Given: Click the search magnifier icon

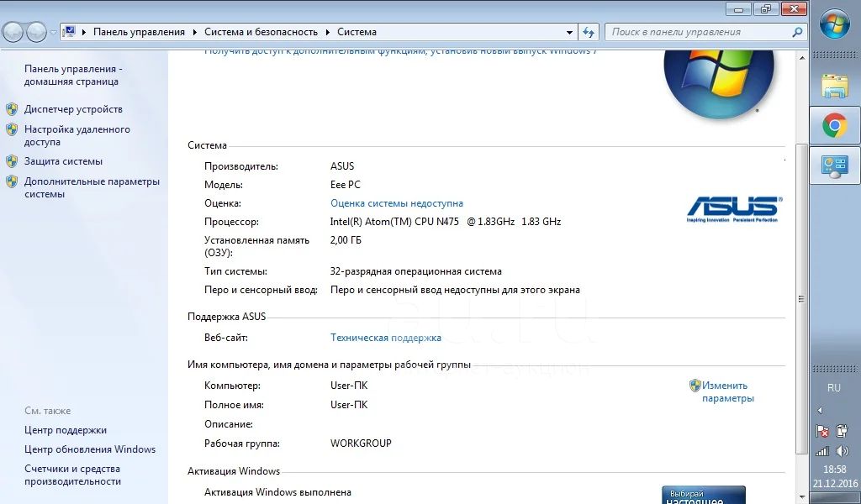Looking at the screenshot, I should coord(797,33).
